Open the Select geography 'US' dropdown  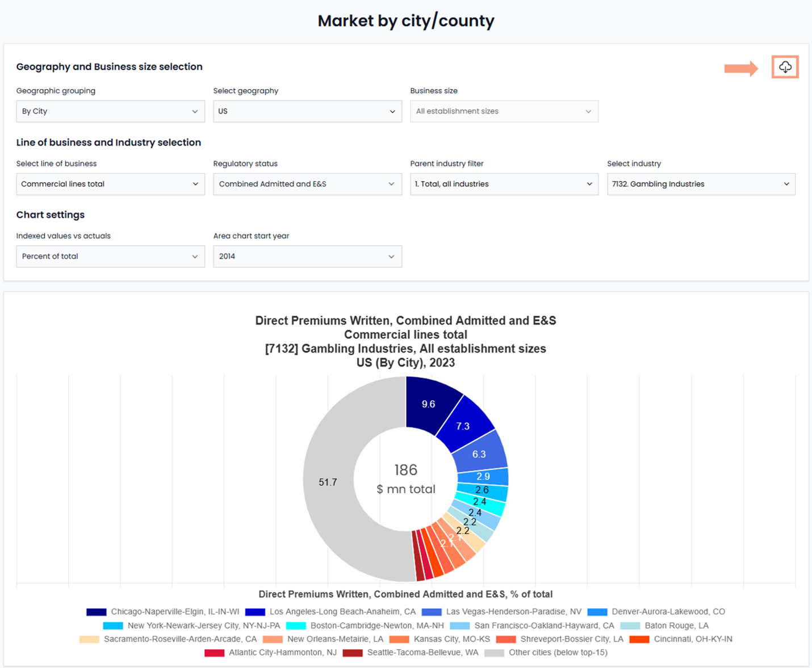pos(307,111)
